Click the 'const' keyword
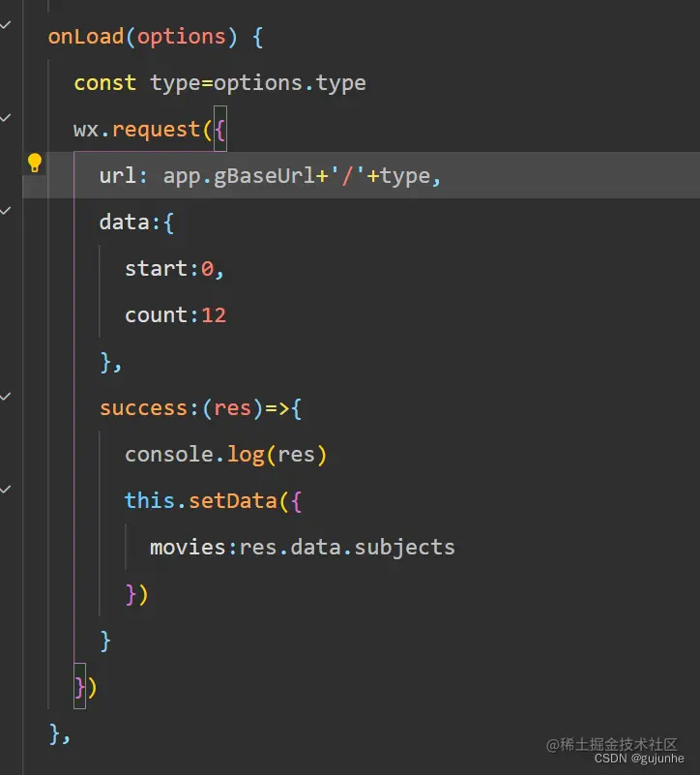 pyautogui.click(x=104, y=83)
